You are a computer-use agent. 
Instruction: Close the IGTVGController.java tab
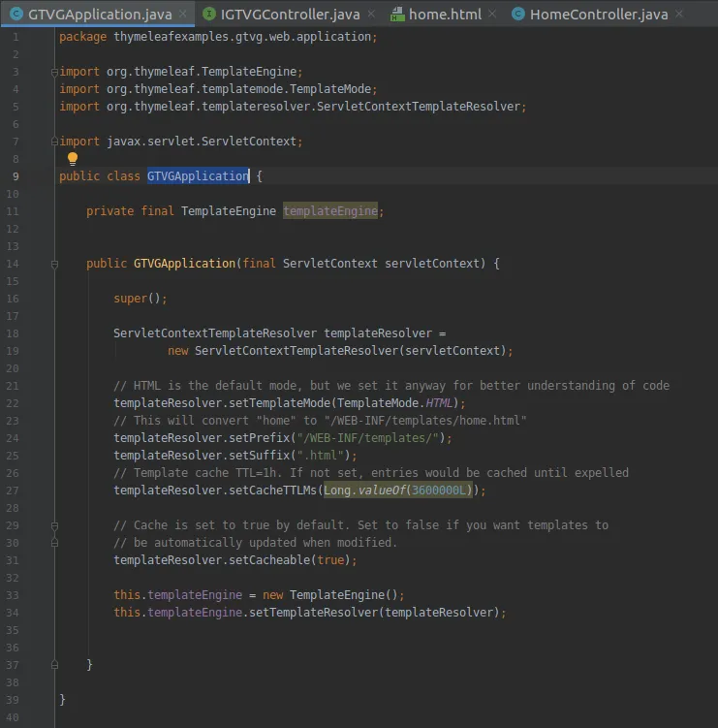pyautogui.click(x=371, y=14)
